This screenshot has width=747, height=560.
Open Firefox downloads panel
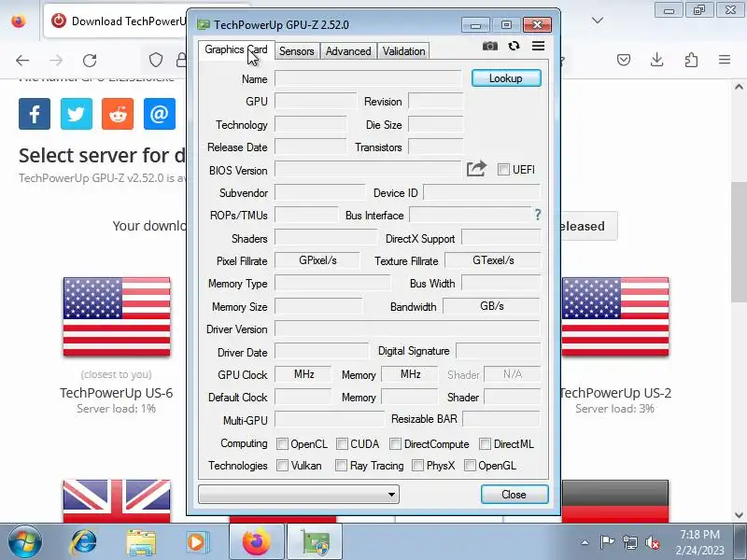(657, 60)
